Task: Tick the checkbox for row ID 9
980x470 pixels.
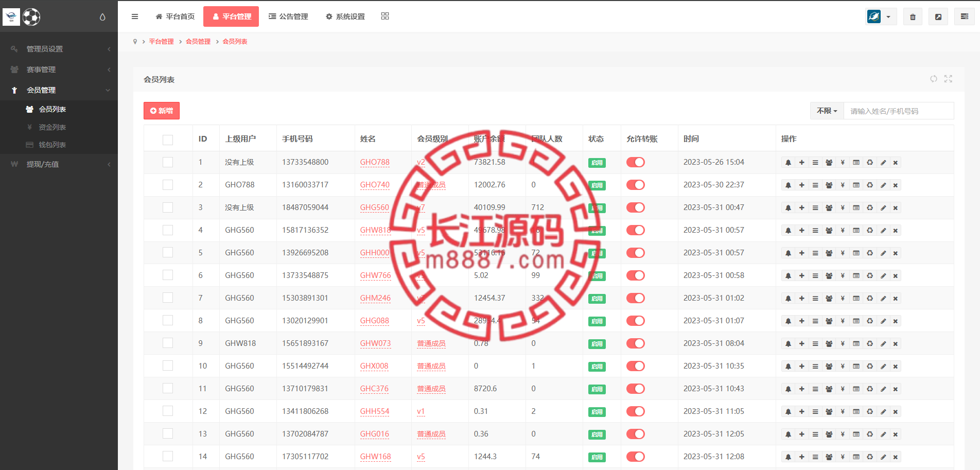Action: 168,343
